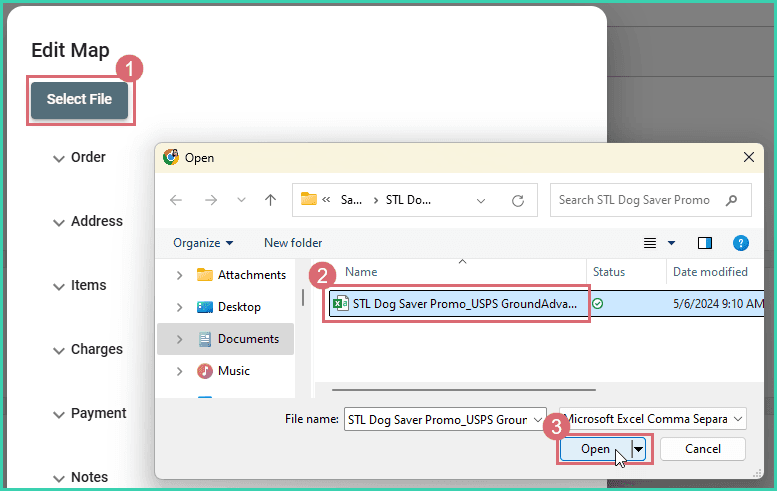
Task: Click the Open button
Action: [596, 449]
